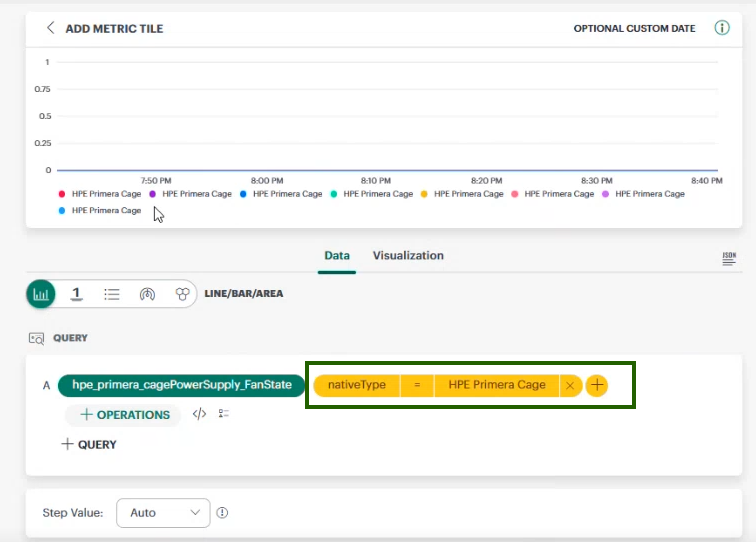Open the code view icon next to Operations
Image resolution: width=756 pixels, height=542 pixels.
(x=199, y=414)
